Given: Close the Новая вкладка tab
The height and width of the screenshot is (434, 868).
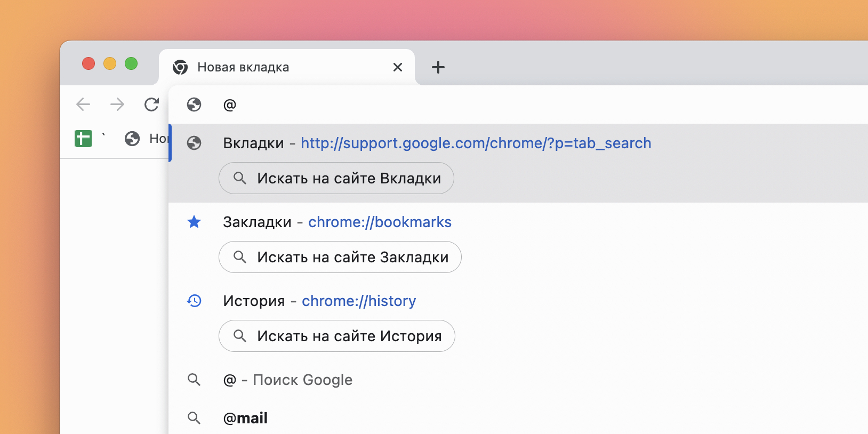Looking at the screenshot, I should pos(398,67).
